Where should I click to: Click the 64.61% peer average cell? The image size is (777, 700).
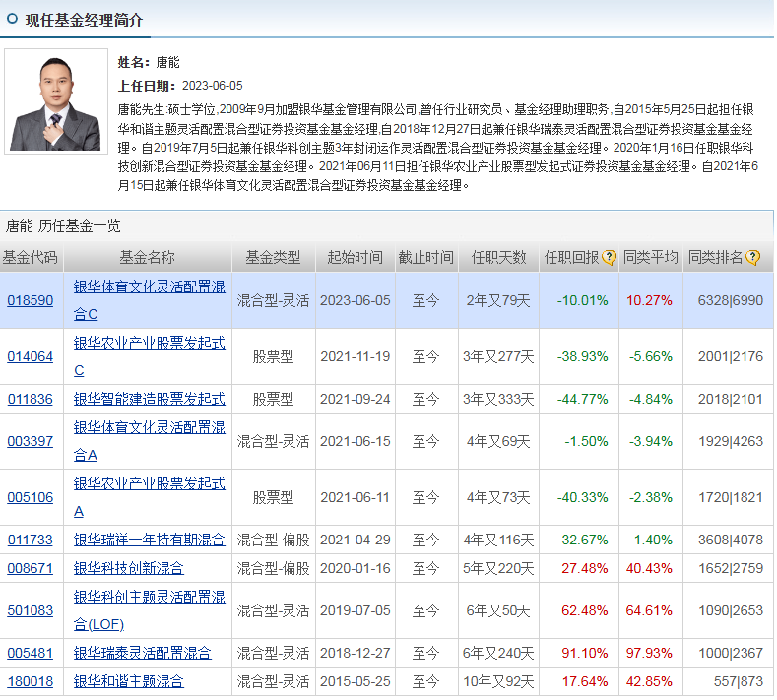[649, 610]
